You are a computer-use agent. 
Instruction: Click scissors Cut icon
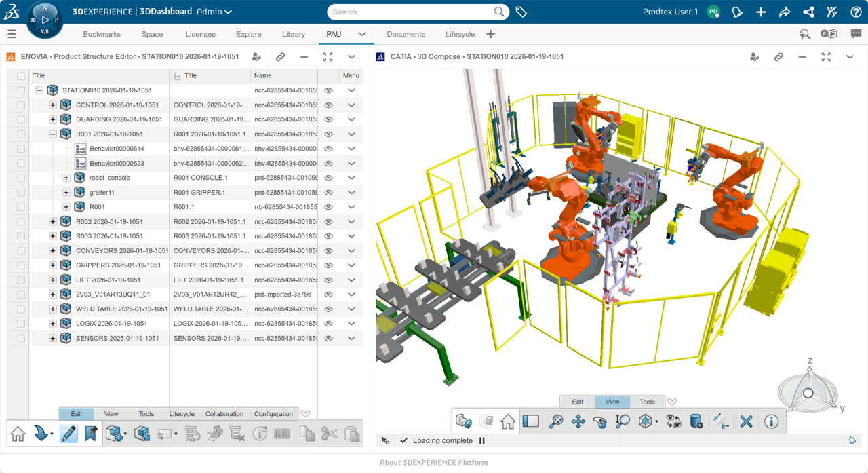coord(330,433)
